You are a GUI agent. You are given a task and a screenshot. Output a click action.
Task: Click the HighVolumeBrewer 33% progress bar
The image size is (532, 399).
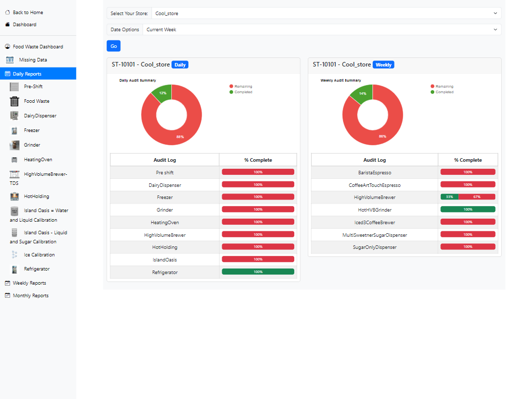click(449, 197)
